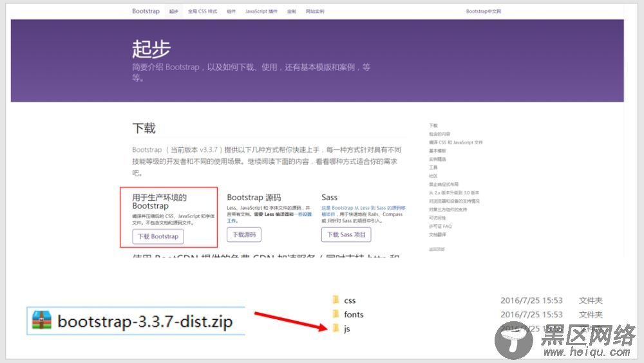Select the bootstrap-3.3.7-dist.zip file name
This screenshot has height=363, width=644.
tap(145, 321)
